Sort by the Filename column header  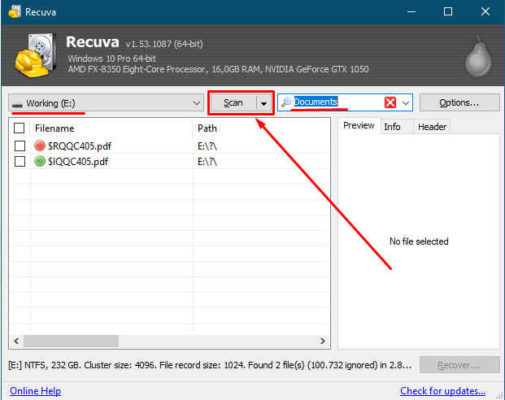tap(54, 128)
